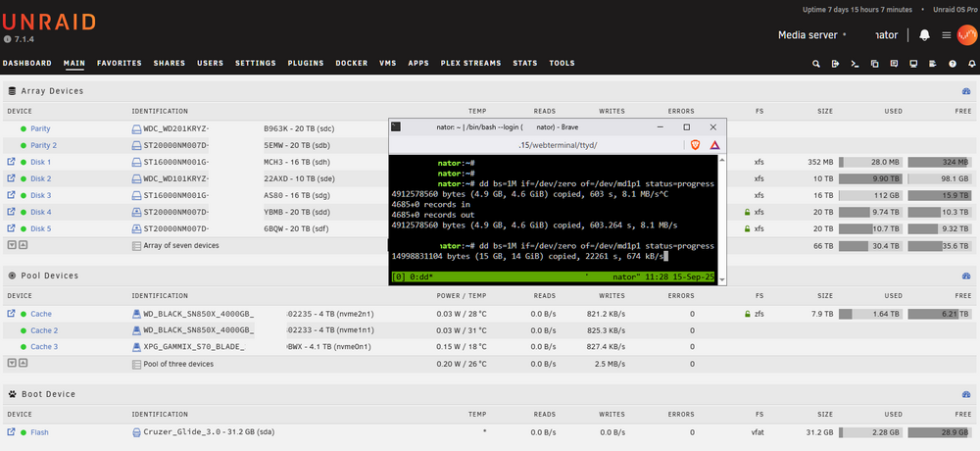This screenshot has height=451, width=980.
Task: Open the web terminal icon in the toolbar
Action: [855, 64]
